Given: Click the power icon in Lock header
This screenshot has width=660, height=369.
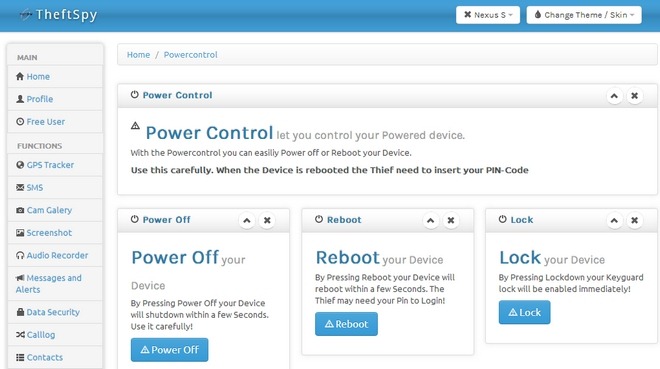Looking at the screenshot, I should point(503,219).
